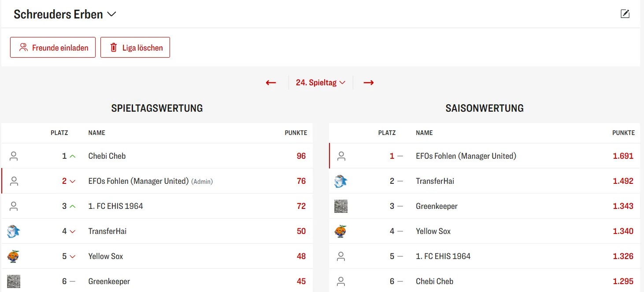Click Chebi Cheb profile icon in Spieltagswertung
644x292 pixels.
pos(14,156)
